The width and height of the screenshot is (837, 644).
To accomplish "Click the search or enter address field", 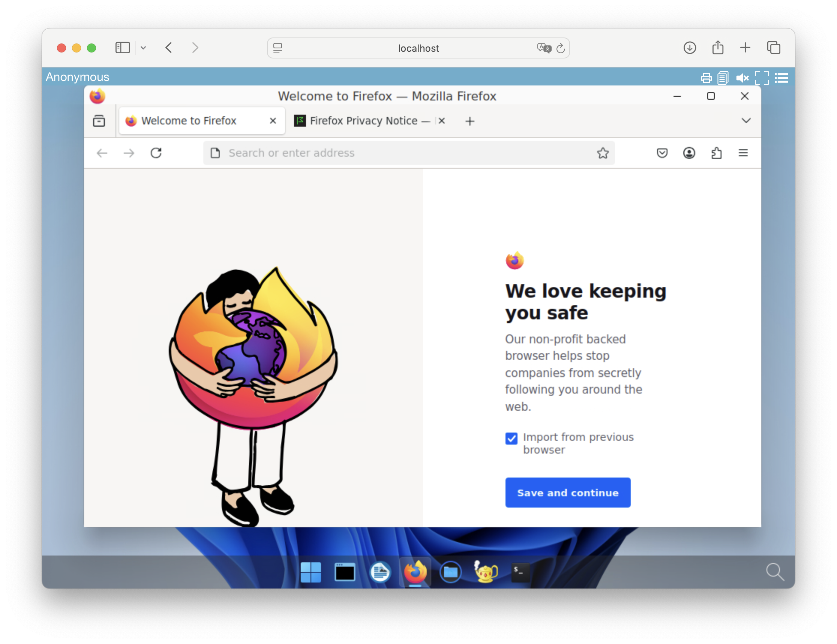I will (x=383, y=153).
